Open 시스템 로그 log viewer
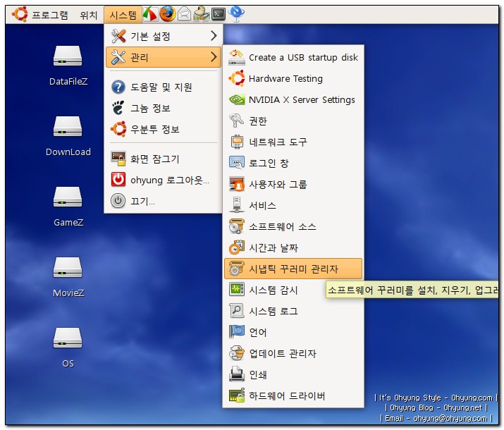This screenshot has height=430, width=504. (293, 312)
